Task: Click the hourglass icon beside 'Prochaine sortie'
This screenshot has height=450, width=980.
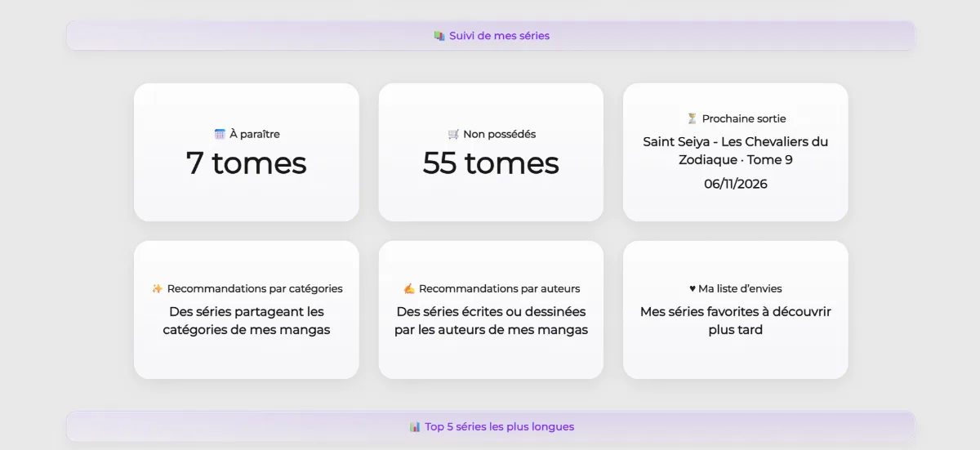Action: click(x=692, y=118)
